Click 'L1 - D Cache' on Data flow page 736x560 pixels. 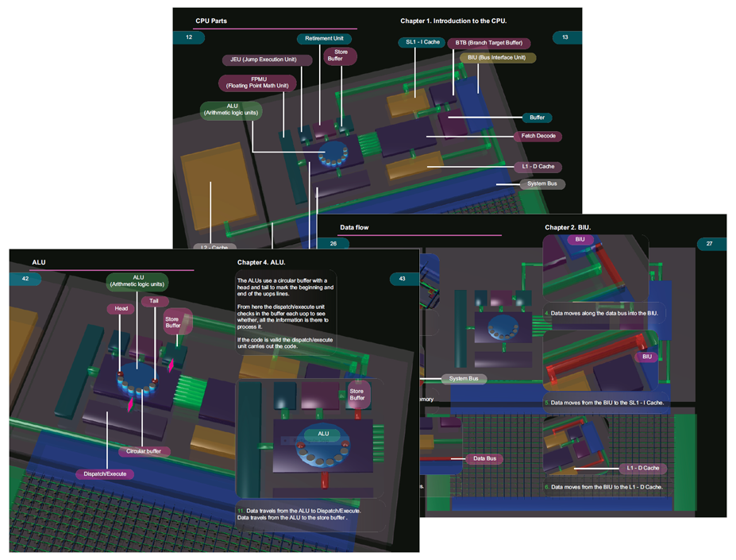pos(643,469)
